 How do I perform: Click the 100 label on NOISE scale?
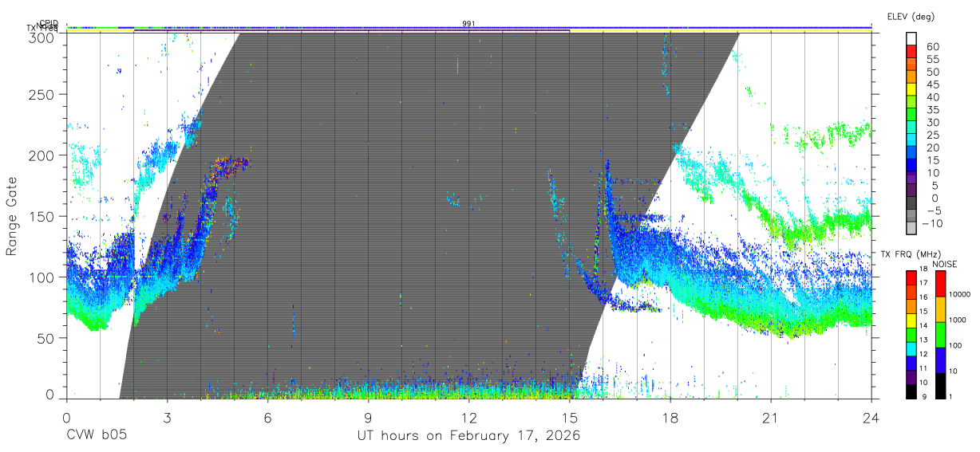pos(954,345)
